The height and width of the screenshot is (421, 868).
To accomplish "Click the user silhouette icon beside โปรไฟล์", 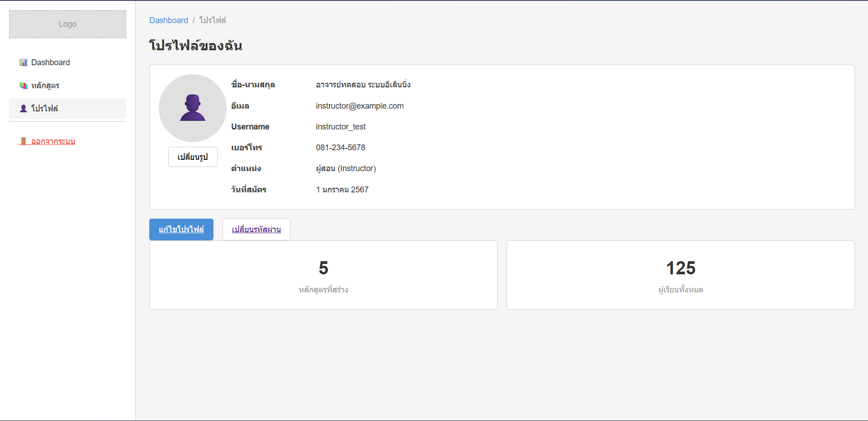I will click(x=24, y=109).
